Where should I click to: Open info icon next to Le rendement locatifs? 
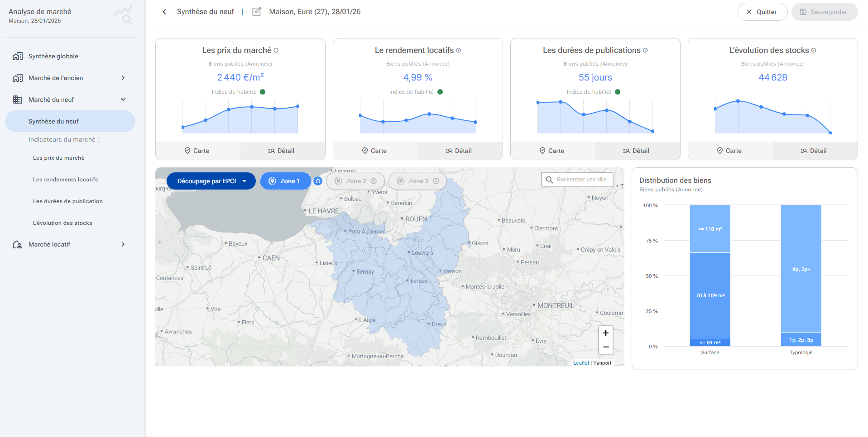coord(458,50)
